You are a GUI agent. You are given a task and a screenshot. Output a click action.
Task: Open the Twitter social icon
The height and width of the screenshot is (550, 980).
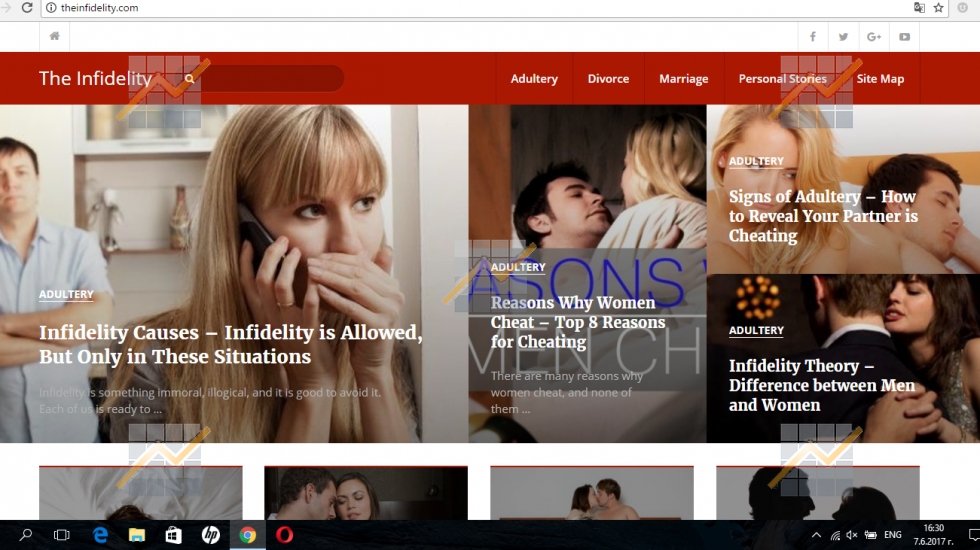843,37
